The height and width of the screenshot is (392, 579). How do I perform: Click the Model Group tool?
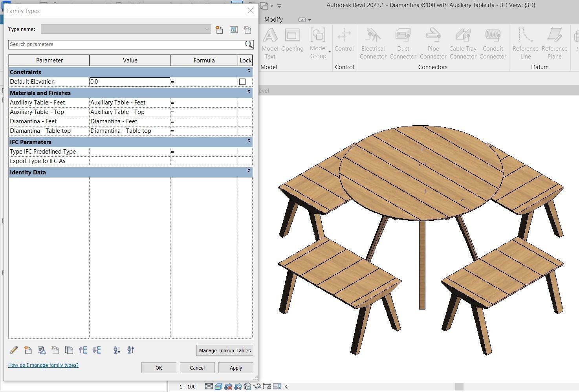(318, 44)
